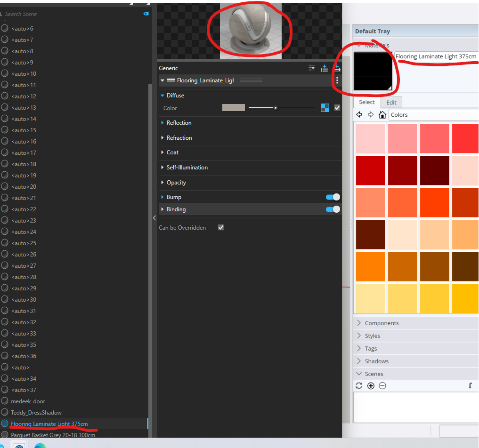
Task: Click the home icon in Materials panel
Action: point(382,115)
